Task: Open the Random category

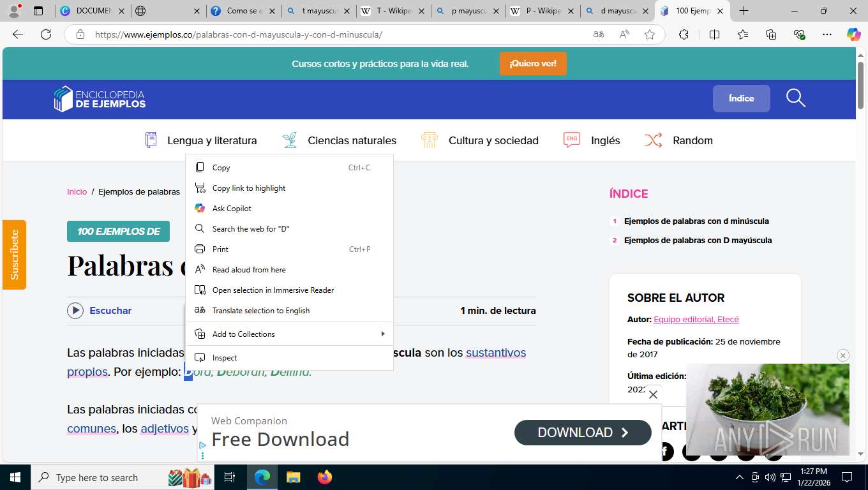Action: (x=679, y=140)
